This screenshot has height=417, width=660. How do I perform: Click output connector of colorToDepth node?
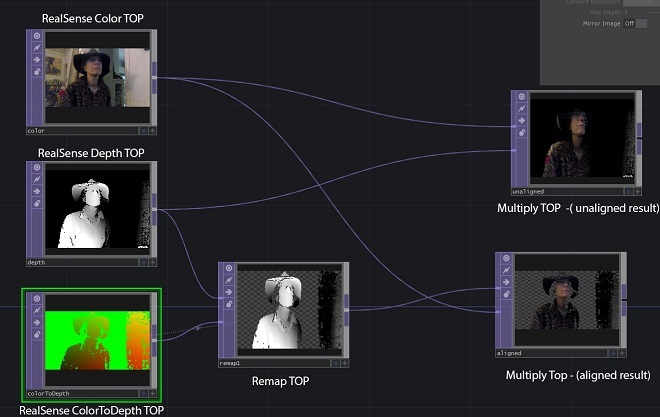(x=154, y=340)
